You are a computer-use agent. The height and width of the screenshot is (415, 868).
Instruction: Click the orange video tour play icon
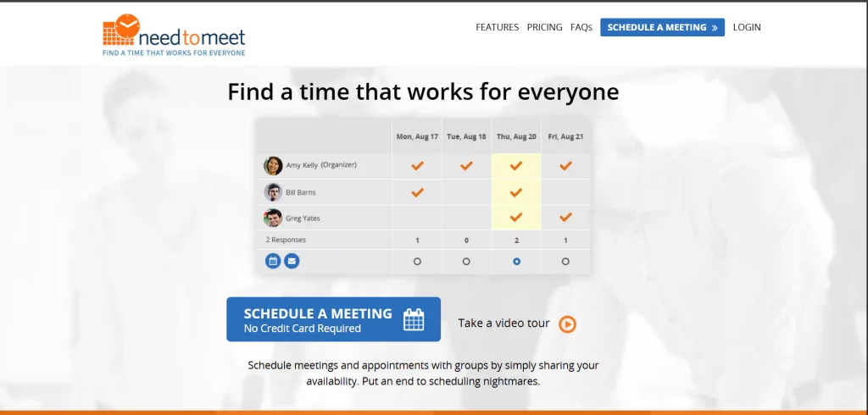[x=568, y=324]
